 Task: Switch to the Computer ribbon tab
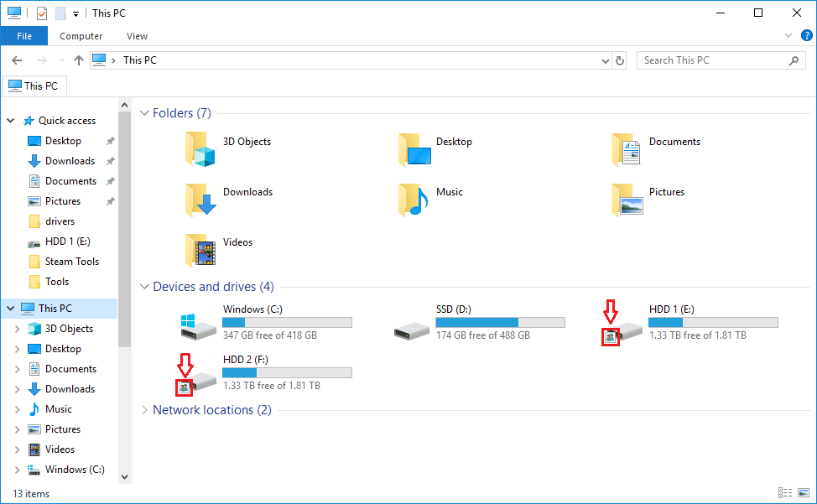[81, 35]
